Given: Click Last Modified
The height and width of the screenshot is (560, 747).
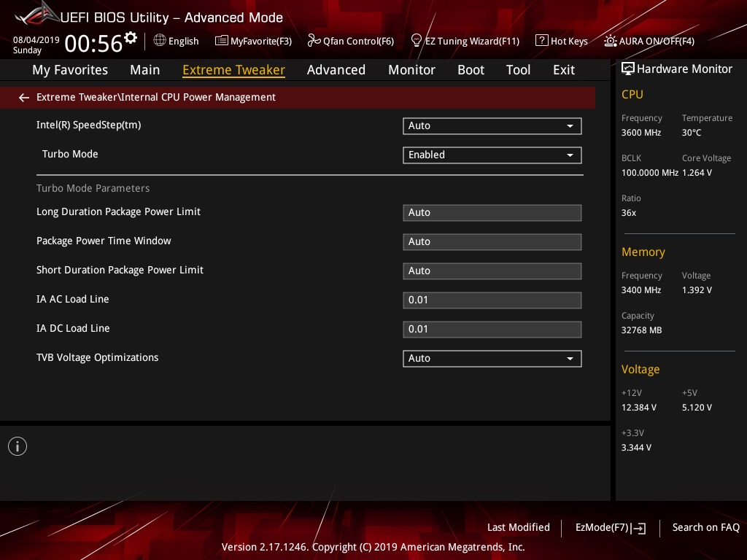Looking at the screenshot, I should [x=519, y=528].
